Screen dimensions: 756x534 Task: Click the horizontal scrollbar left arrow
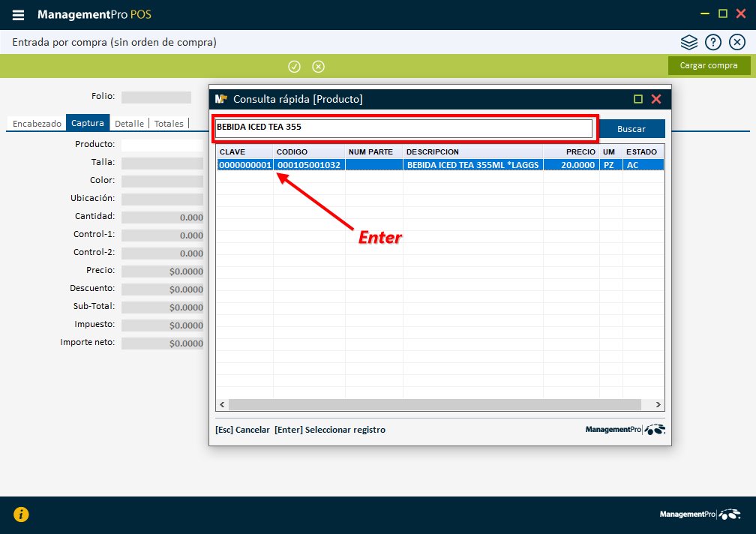tap(222, 405)
